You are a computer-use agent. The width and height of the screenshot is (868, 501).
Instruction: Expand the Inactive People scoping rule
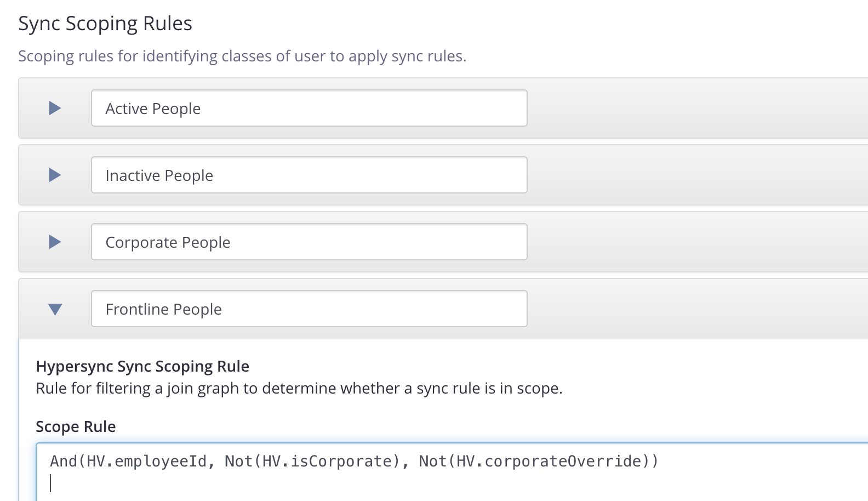[55, 175]
